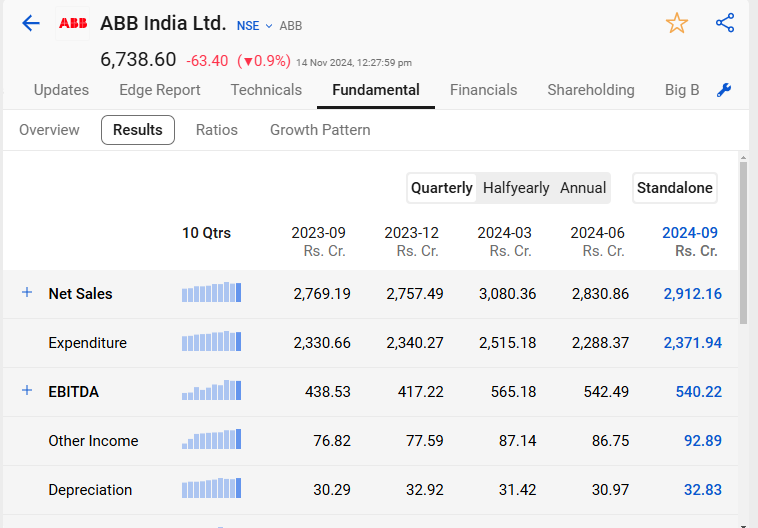Switch to the Updates tab
The image size is (758, 528).
(61, 90)
